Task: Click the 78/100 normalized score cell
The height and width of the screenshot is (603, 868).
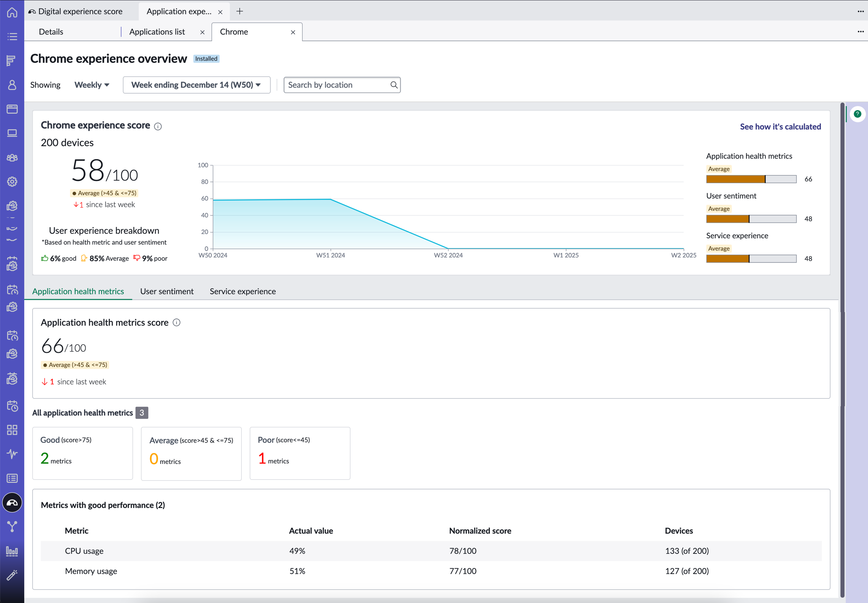Action: [x=463, y=551]
